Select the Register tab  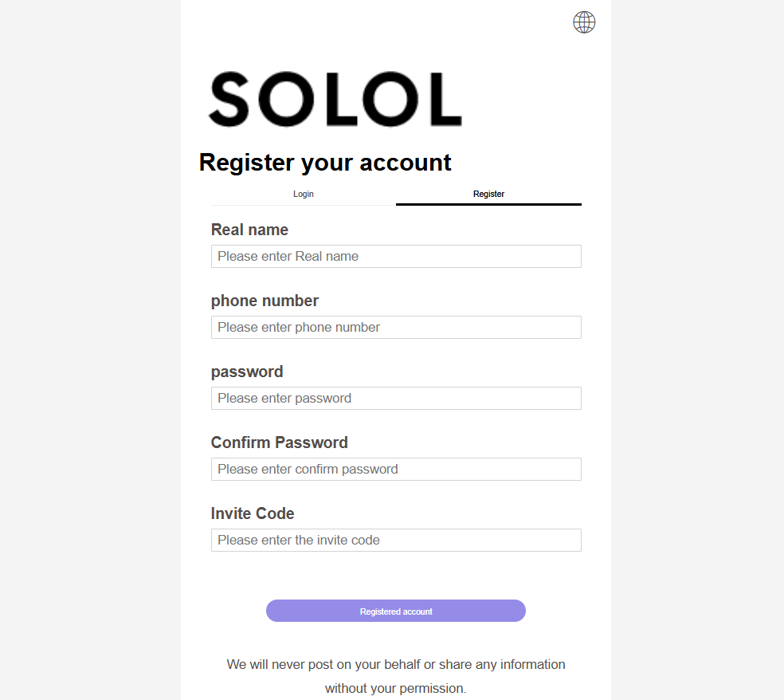coord(488,194)
